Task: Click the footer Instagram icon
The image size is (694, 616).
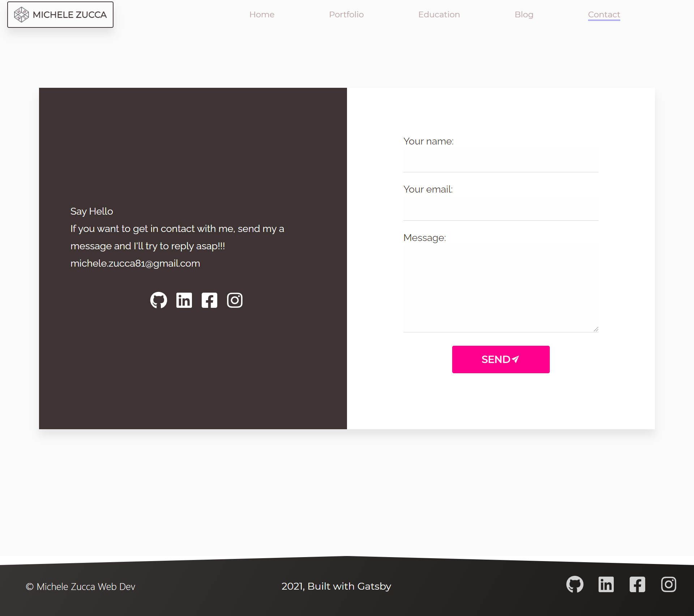Action: pyautogui.click(x=669, y=584)
